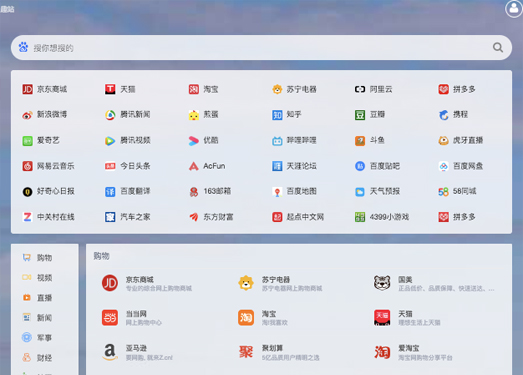Image resolution: width=523 pixels, height=375 pixels.
Task: Open 国美 card with tiger logo
Action: tap(434, 283)
